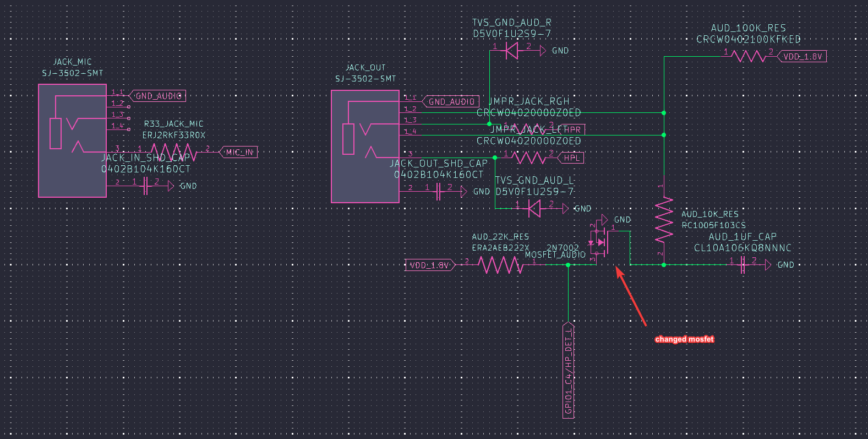This screenshot has width=868, height=439.
Task: Select VDD_1.8V label next to AUD_22K_RES
Action: (430, 265)
